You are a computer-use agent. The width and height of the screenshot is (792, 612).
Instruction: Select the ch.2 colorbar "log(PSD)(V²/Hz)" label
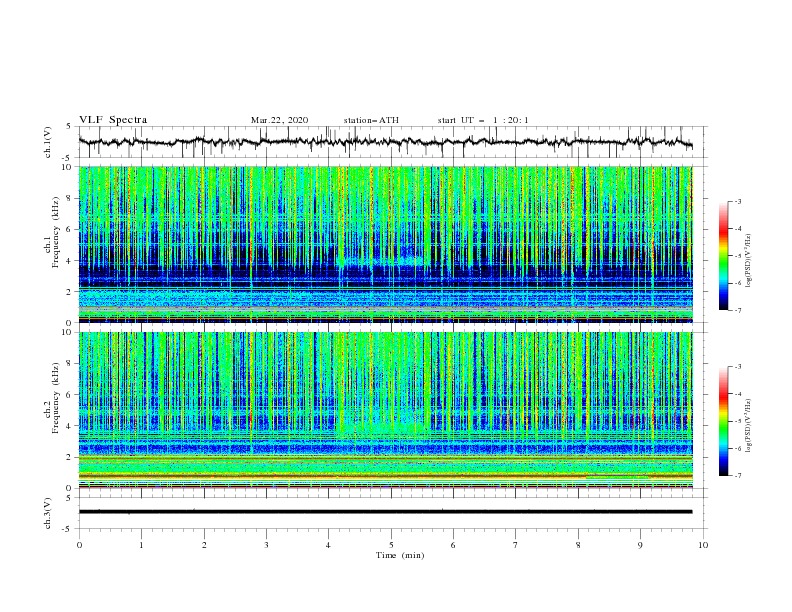(749, 426)
